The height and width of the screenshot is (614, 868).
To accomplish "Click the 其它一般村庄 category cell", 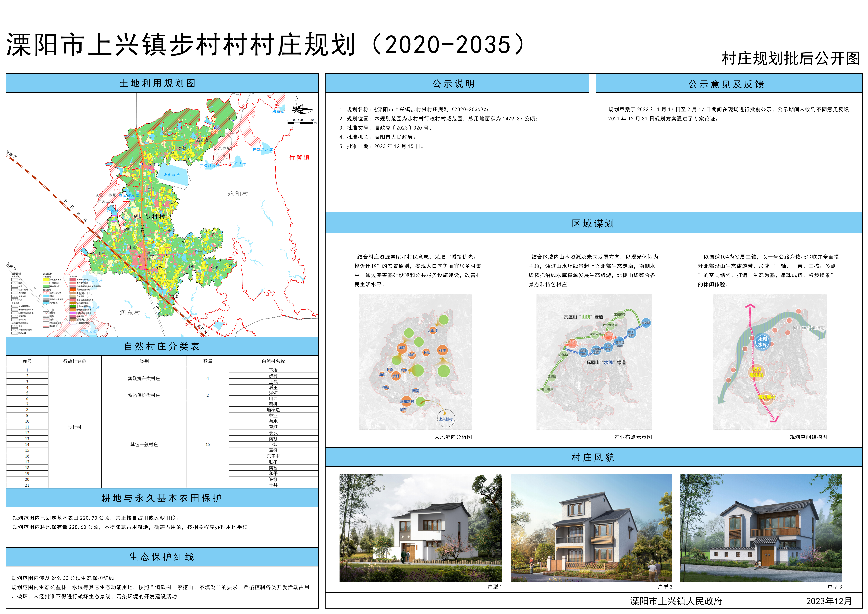I will 144,444.
